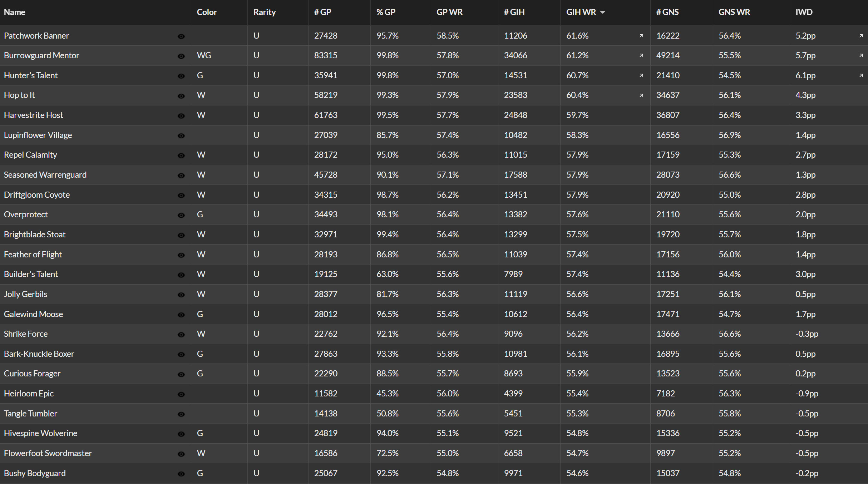Image resolution: width=868 pixels, height=484 pixels.
Task: Sort by the Rarity column header
Action: (265, 12)
